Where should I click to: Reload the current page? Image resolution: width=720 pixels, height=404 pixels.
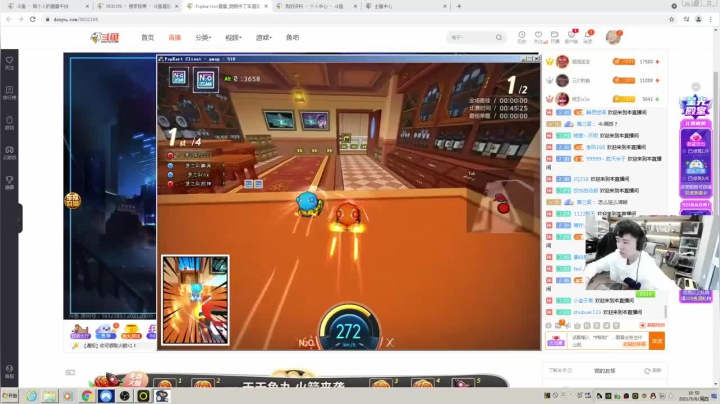point(33,19)
